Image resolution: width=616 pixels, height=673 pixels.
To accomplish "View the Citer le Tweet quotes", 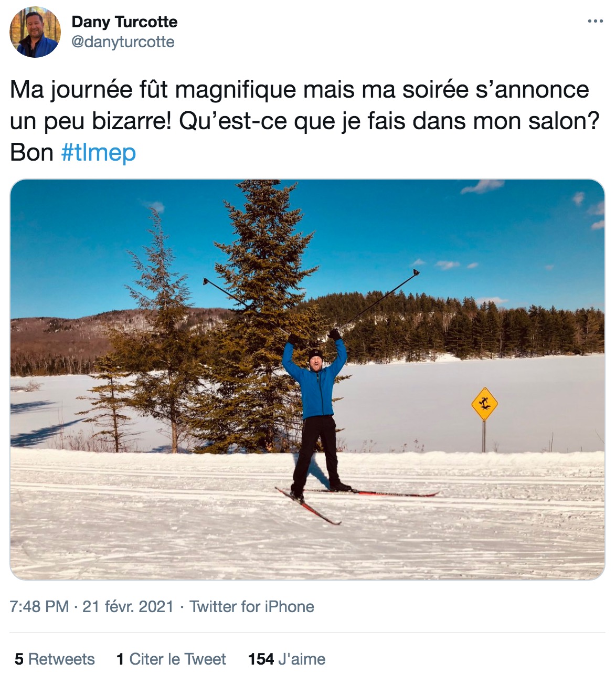I will click(x=171, y=659).
